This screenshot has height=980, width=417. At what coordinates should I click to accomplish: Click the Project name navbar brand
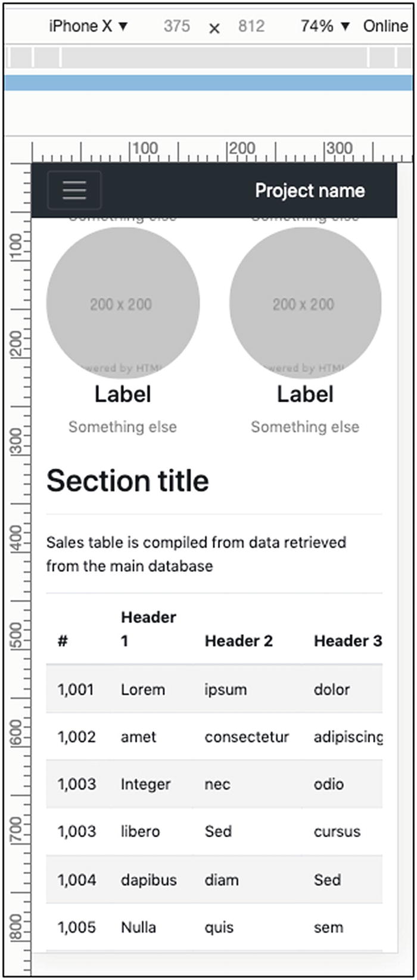coord(310,190)
